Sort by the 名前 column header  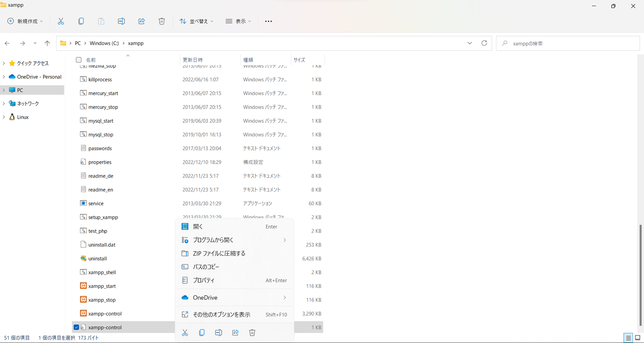coord(91,60)
